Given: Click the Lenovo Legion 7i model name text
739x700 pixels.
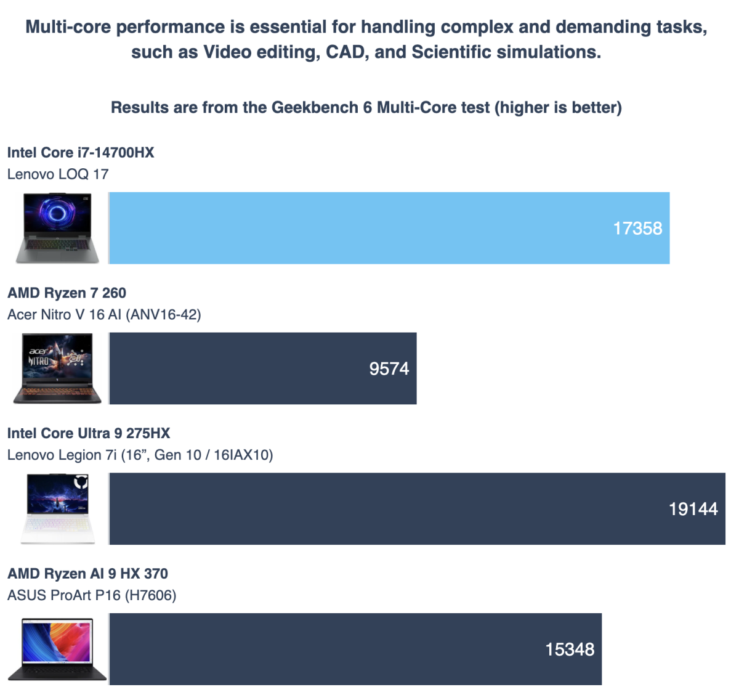Looking at the screenshot, I should pyautogui.click(x=140, y=455).
